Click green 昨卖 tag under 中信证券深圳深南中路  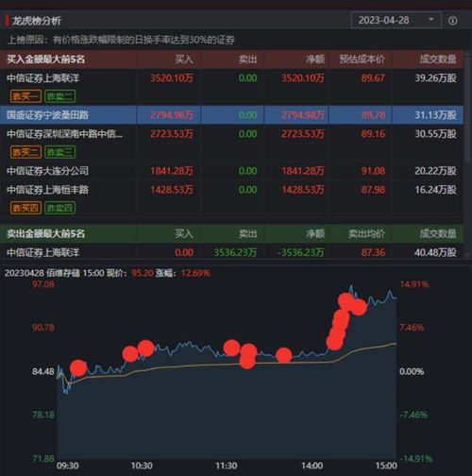point(59,152)
